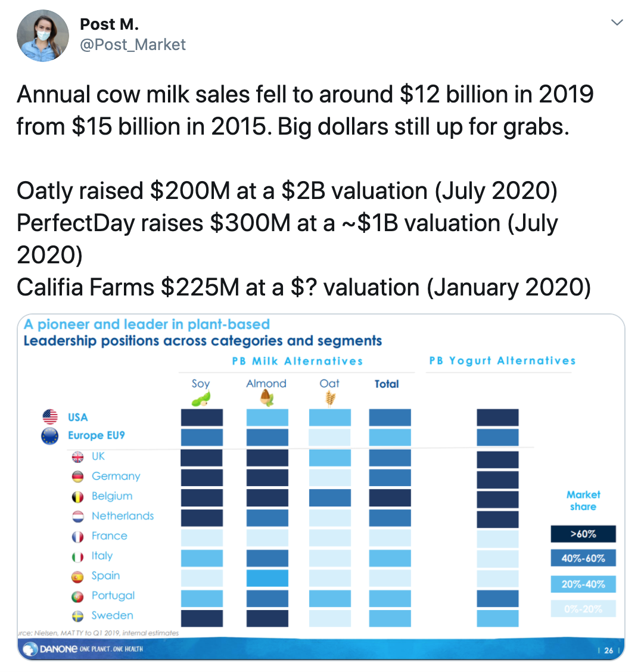The image size is (641, 672).
Task: Click the 40%-60% legend swatch
Action: pyautogui.click(x=583, y=558)
